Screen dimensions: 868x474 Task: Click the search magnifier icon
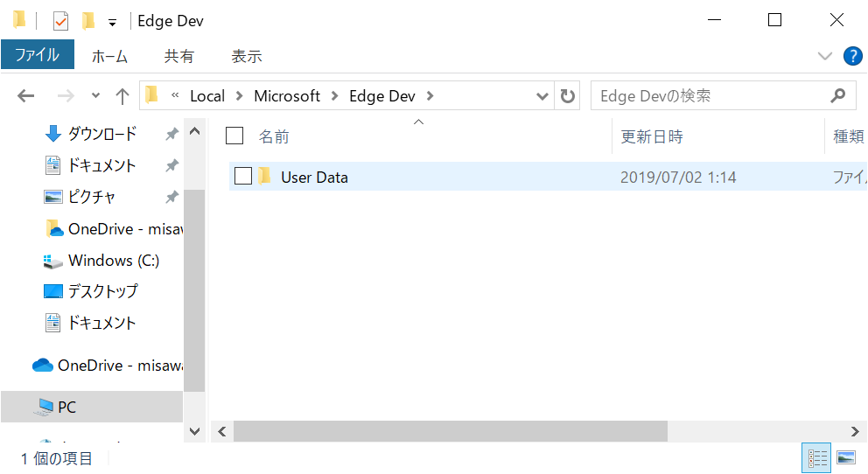pos(838,95)
